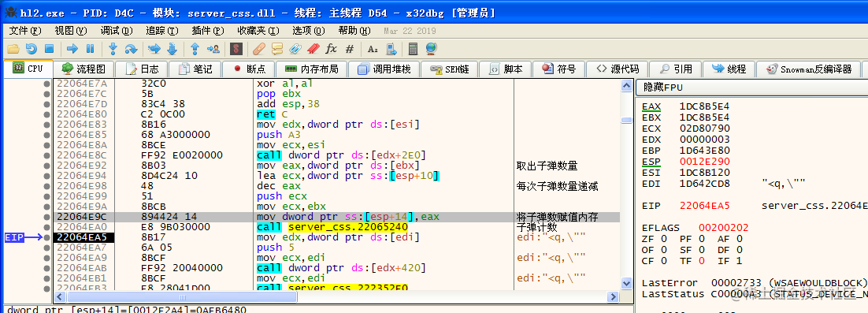Switch to the 流程图 tab
The width and height of the screenshot is (868, 313).
(x=84, y=69)
